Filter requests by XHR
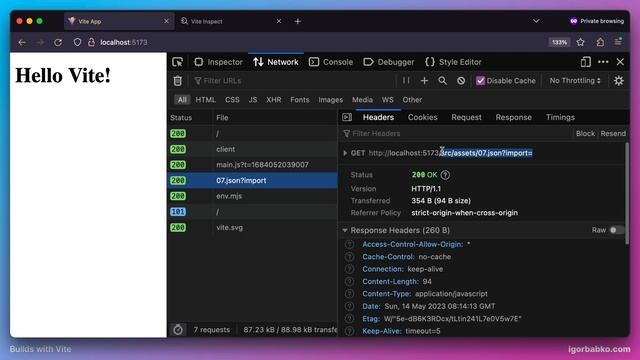This screenshot has height=360, width=640. (x=273, y=100)
